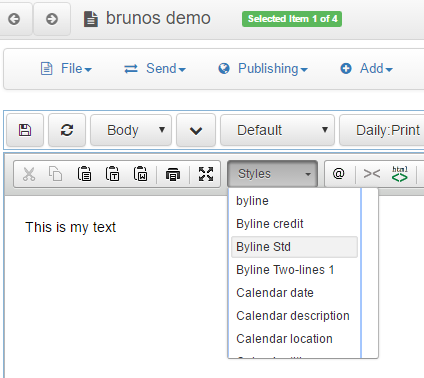This screenshot has height=378, width=424.
Task: Open the Body dropdown
Action: pyautogui.click(x=131, y=130)
